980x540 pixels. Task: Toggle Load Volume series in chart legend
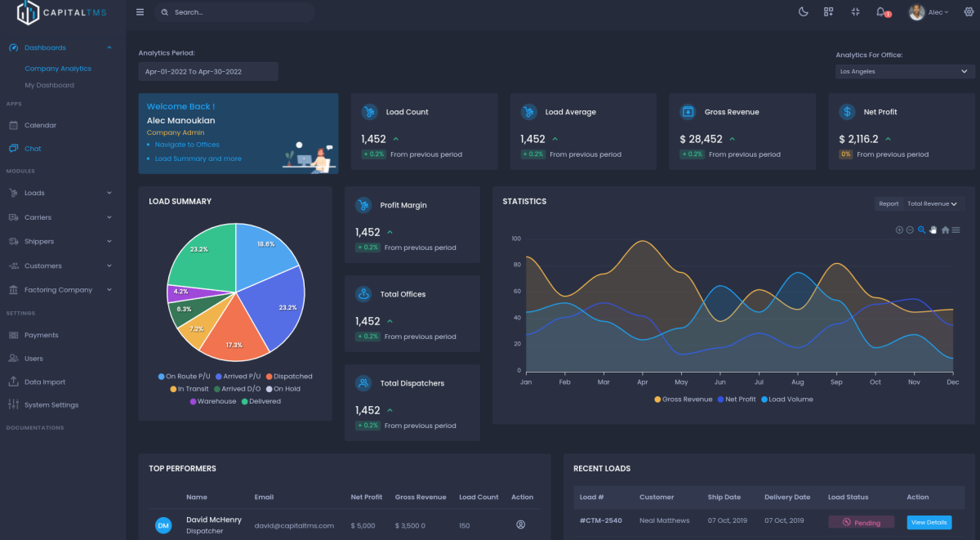click(786, 399)
